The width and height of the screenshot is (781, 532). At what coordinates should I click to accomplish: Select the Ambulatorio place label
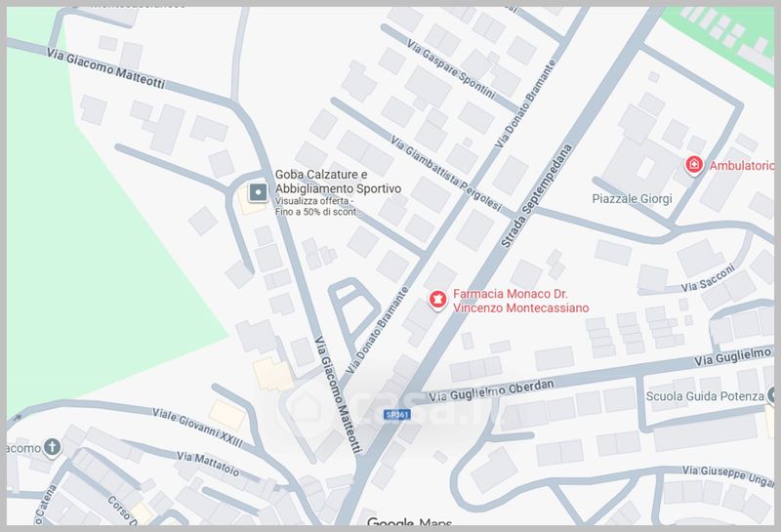741,166
